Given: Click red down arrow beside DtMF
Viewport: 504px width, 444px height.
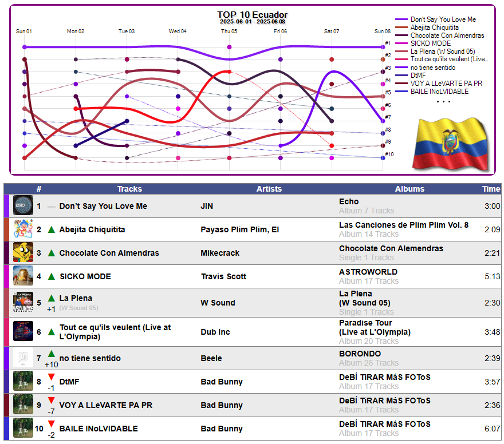Looking at the screenshot, I should (52, 377).
